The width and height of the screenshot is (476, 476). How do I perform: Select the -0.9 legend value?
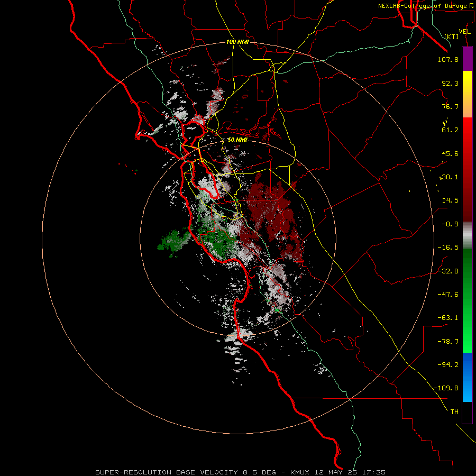[x=450, y=224]
